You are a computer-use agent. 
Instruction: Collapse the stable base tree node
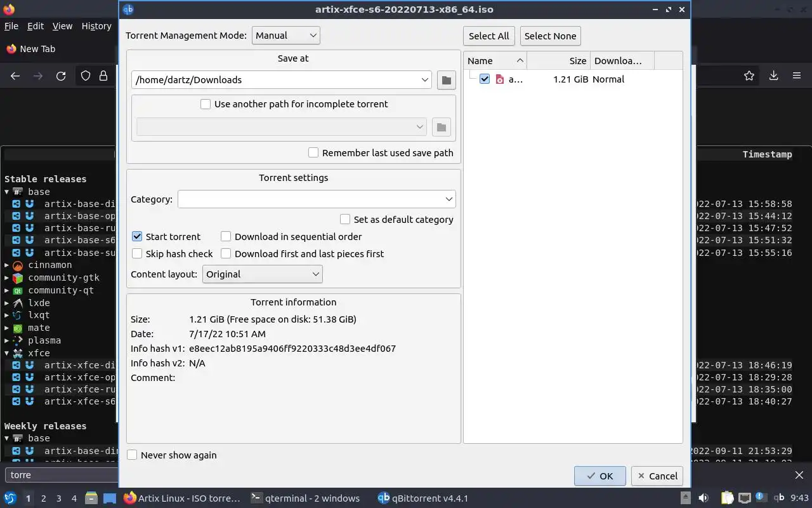pos(7,192)
